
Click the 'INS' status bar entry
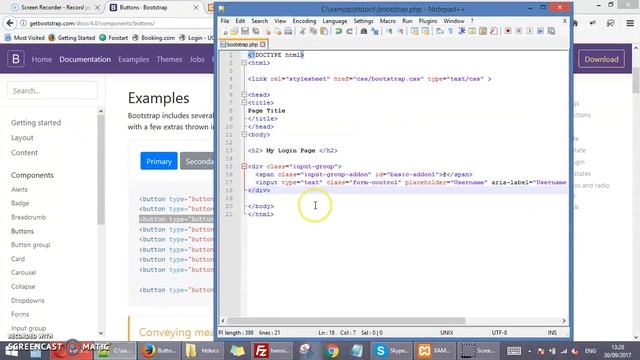[552, 333]
